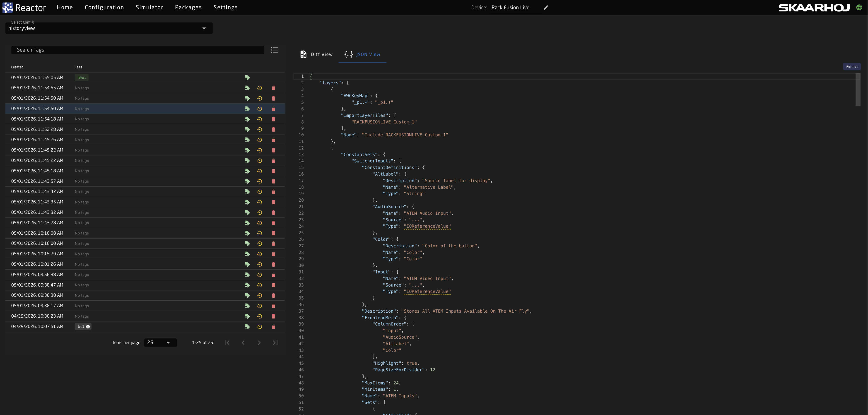Image resolution: width=868 pixels, height=415 pixels.
Task: Click the Rack Fusion Live device name
Action: pos(510,7)
